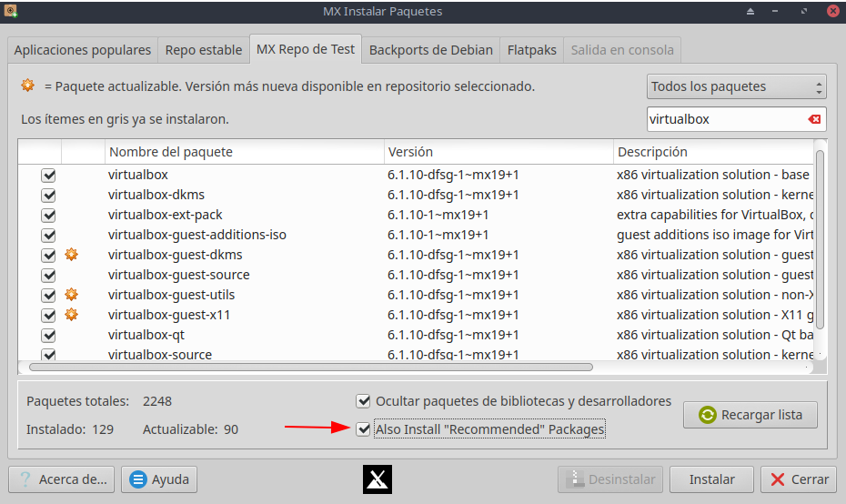Click the virtualbox-guest-source package name
The height and width of the screenshot is (504, 846).
coord(178,275)
